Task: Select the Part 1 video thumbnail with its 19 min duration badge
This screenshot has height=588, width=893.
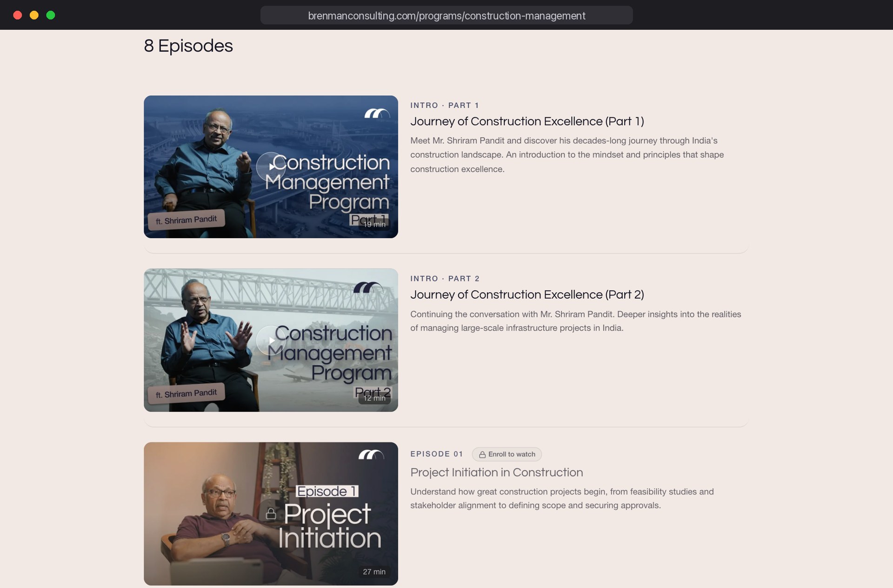Action: pos(271,167)
